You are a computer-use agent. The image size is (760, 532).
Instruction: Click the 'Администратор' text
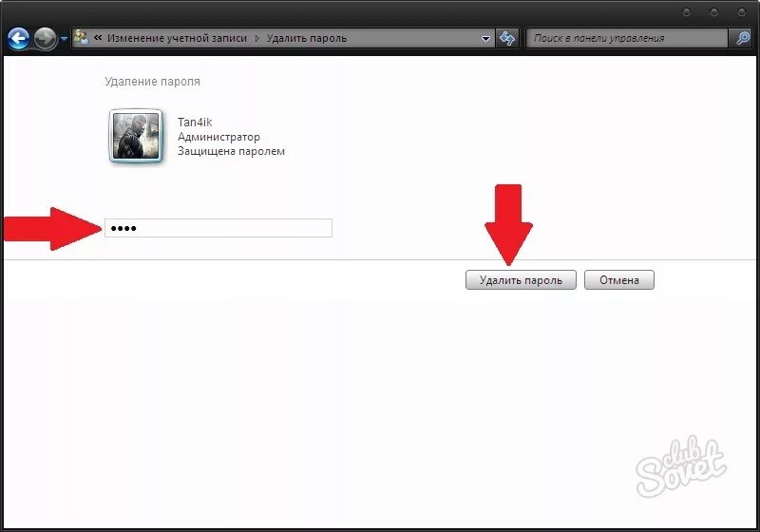218,137
